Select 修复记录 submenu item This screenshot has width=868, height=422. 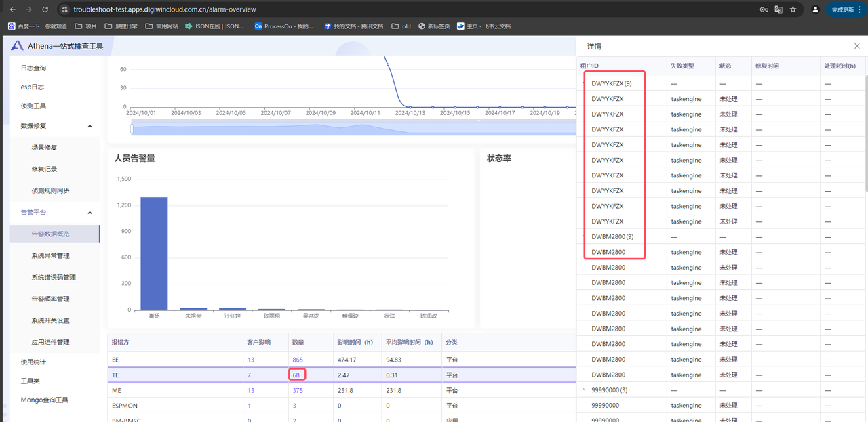pyautogui.click(x=44, y=169)
